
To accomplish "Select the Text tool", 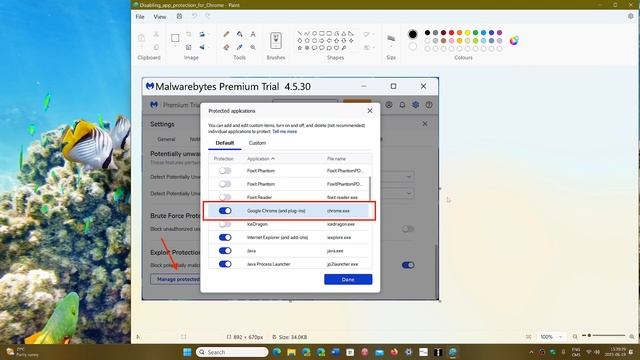I will click(253, 35).
